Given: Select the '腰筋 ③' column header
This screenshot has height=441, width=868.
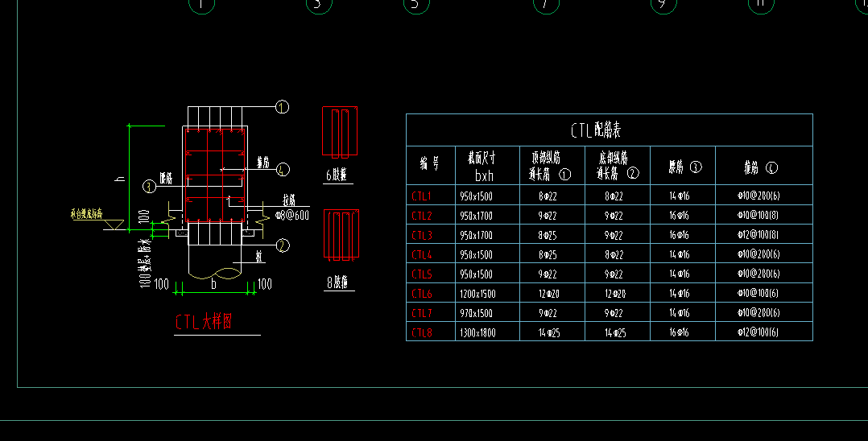Looking at the screenshot, I should point(685,167).
